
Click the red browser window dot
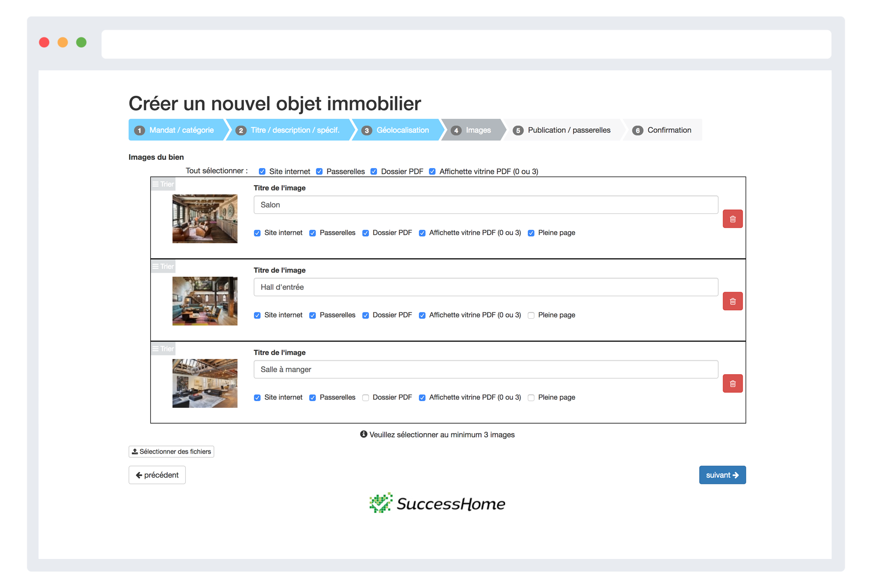click(44, 42)
